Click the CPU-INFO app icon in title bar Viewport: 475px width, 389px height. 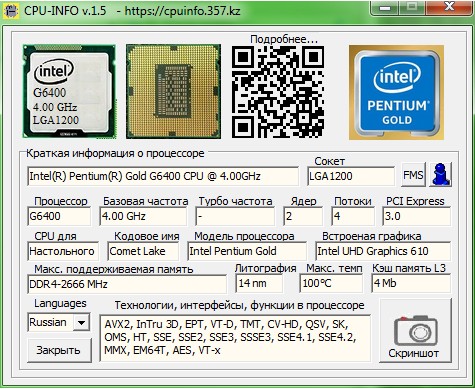pyautogui.click(x=11, y=11)
